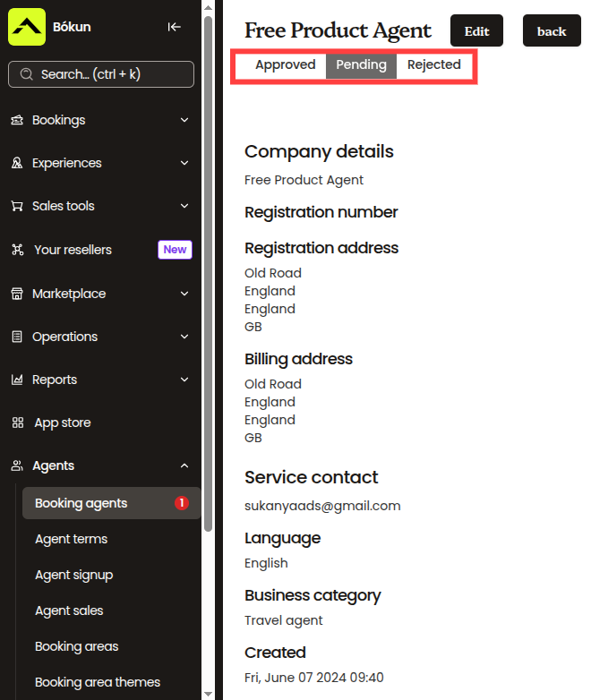591x700 pixels.
Task: Expand the Sales tools chevron
Action: 184,206
